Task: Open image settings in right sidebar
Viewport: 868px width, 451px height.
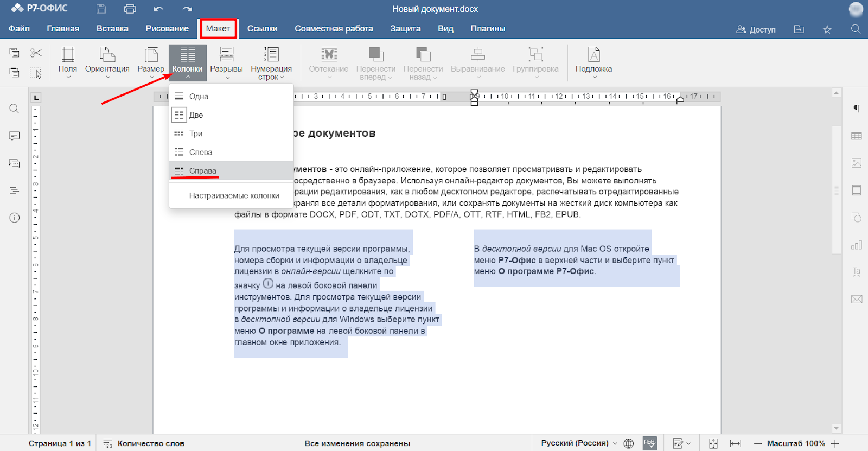Action: (x=857, y=163)
